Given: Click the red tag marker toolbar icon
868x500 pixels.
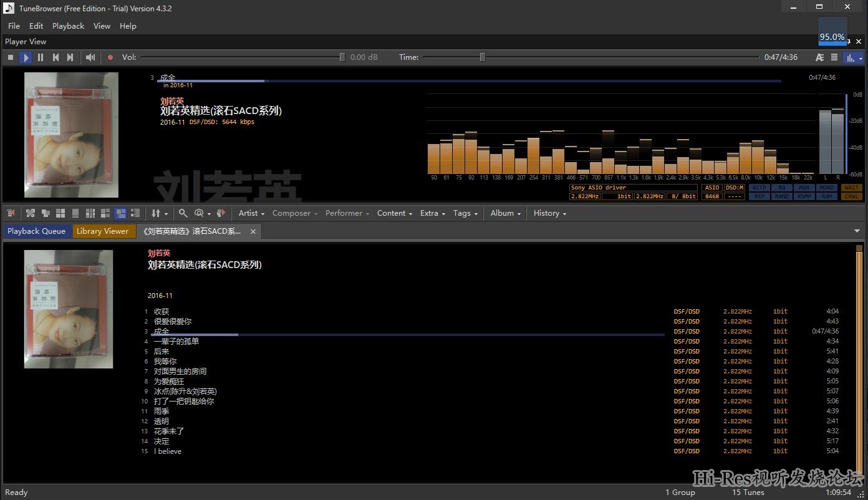Looking at the screenshot, I should [x=221, y=213].
